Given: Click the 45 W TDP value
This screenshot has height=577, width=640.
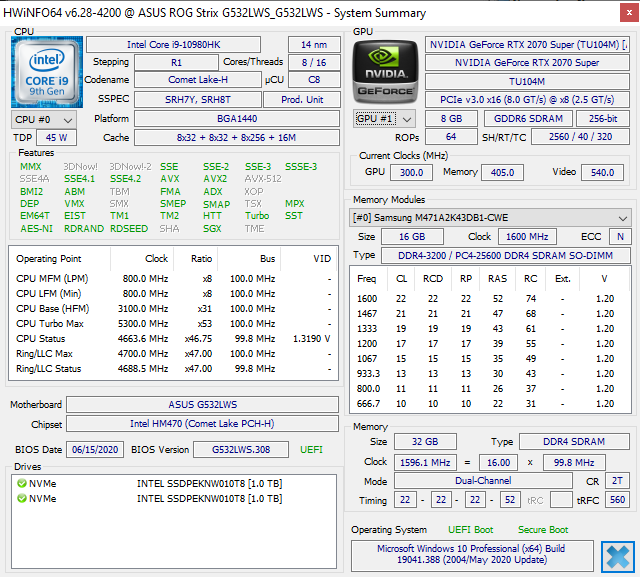Looking at the screenshot, I should 56,138.
